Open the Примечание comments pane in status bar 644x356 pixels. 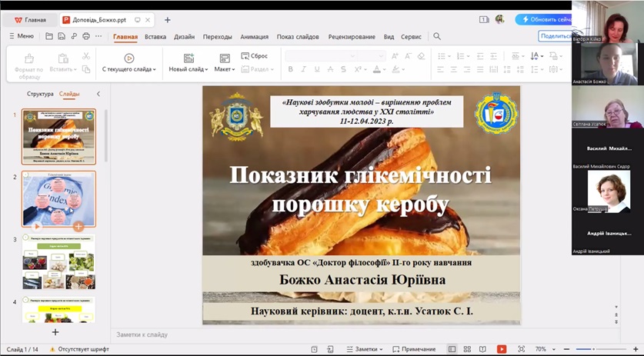(414, 349)
